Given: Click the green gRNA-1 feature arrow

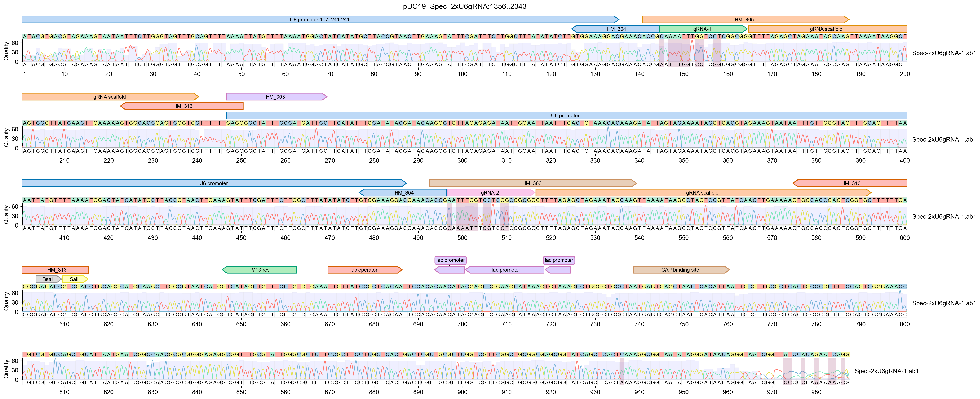Looking at the screenshot, I should [x=702, y=29].
